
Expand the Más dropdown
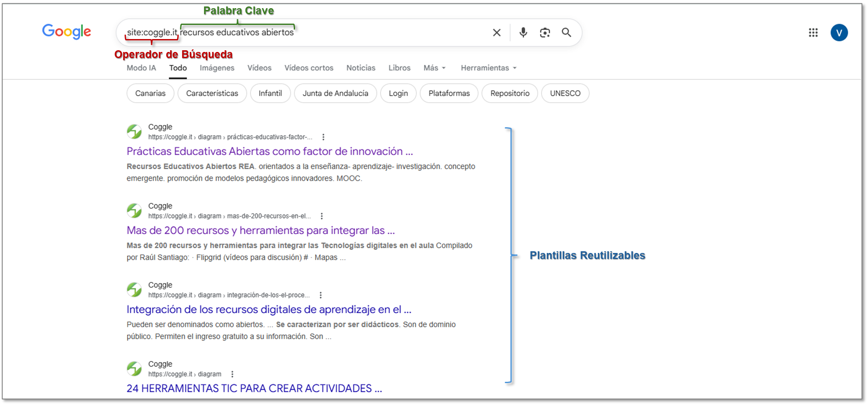coord(435,68)
